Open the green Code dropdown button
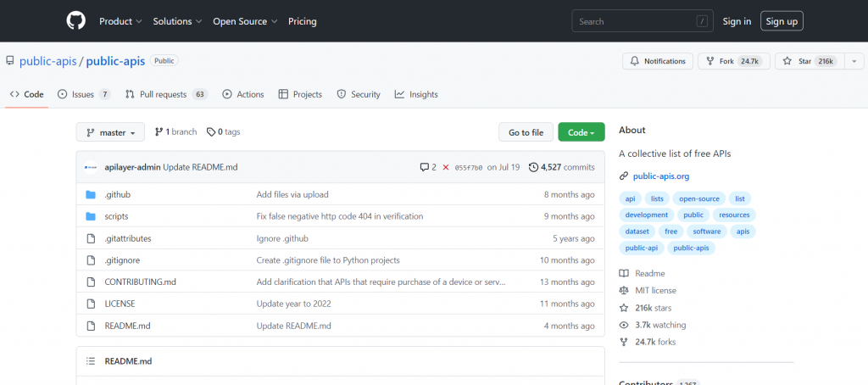This screenshot has height=385, width=868. pos(581,132)
